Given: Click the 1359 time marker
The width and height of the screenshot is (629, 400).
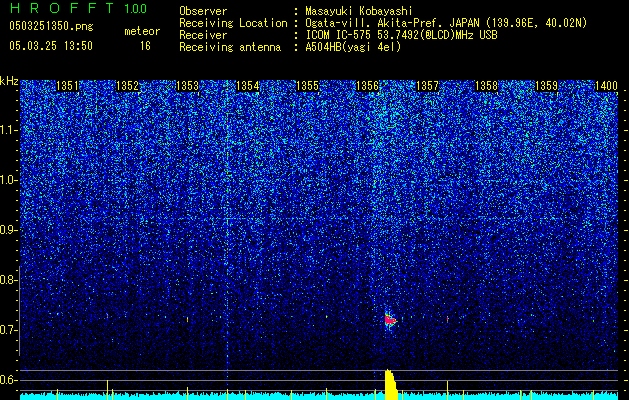Looking at the screenshot, I should [x=547, y=86].
